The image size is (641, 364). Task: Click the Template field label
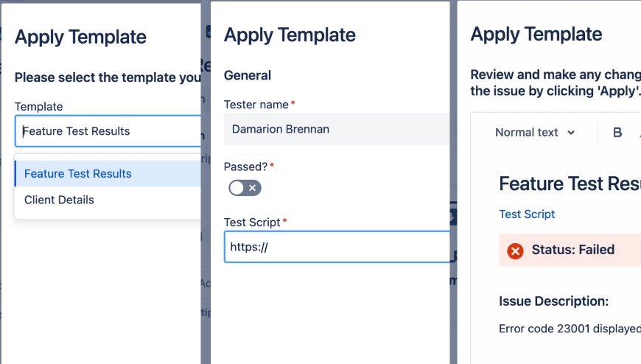(39, 107)
